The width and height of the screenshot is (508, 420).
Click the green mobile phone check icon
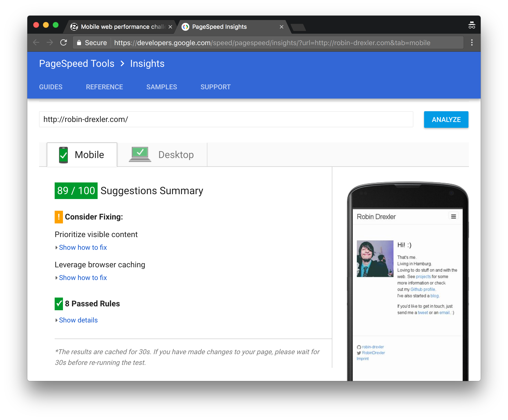(63, 155)
